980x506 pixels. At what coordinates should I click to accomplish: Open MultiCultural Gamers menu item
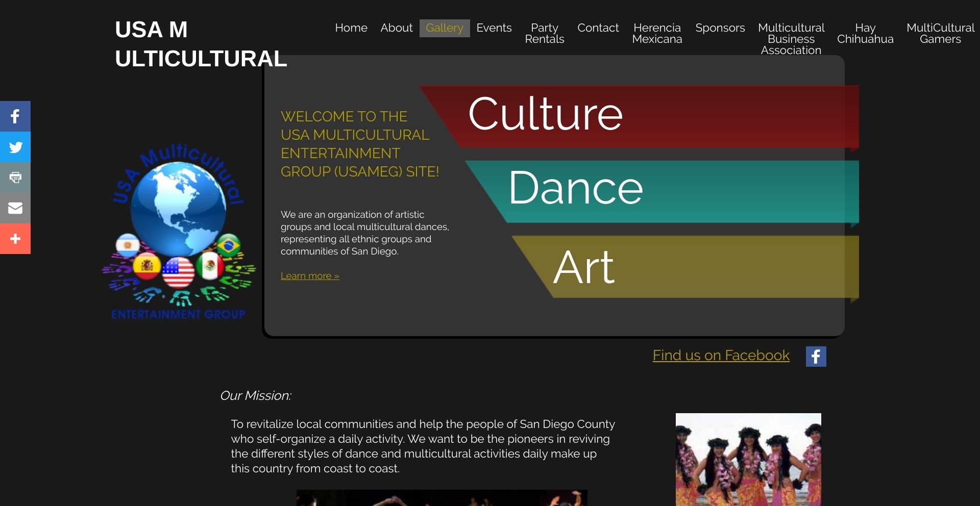[940, 33]
